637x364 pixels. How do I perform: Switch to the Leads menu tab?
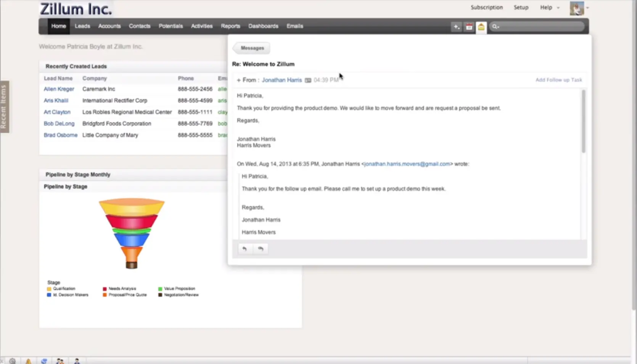pos(82,26)
